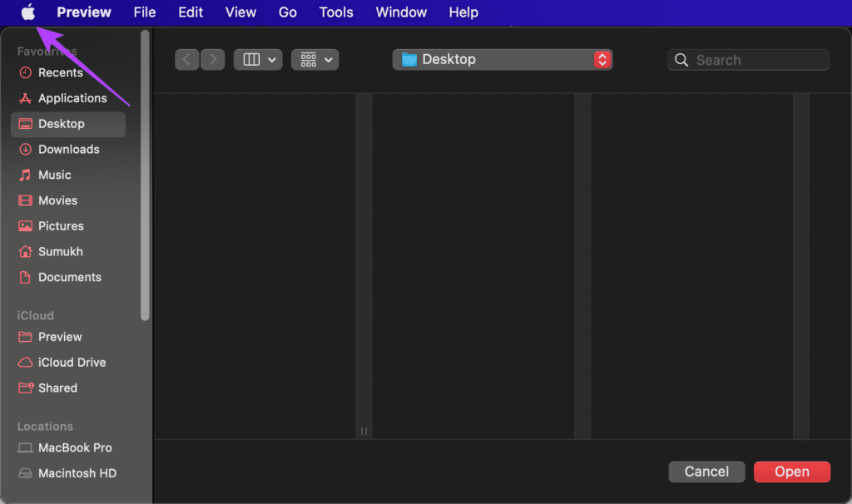Screen dimensions: 852x504
Task: Open Applications in the sidebar
Action: (72, 98)
